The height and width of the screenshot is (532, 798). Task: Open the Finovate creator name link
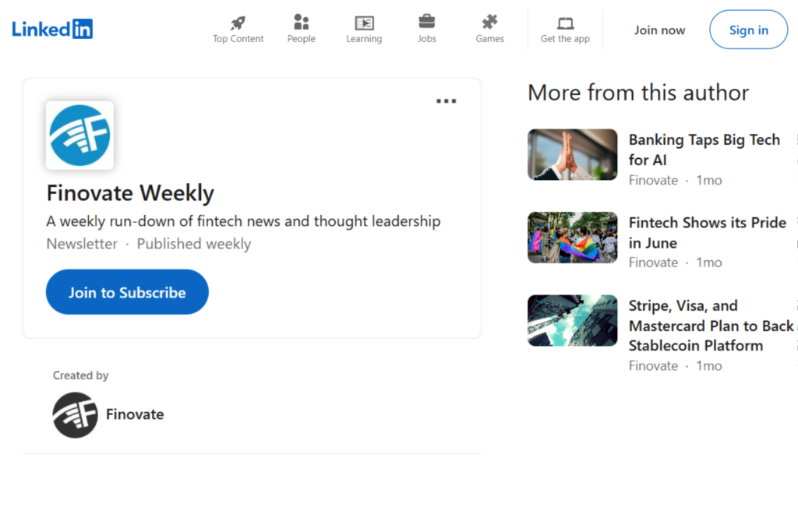pyautogui.click(x=135, y=414)
